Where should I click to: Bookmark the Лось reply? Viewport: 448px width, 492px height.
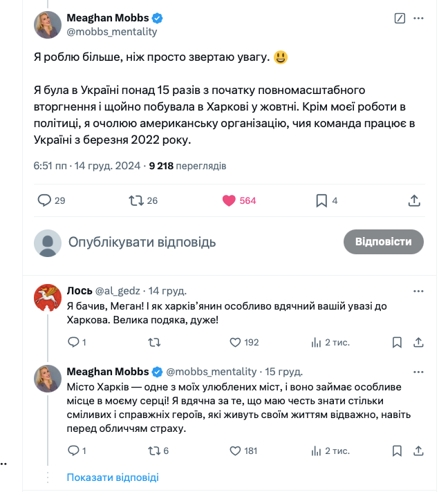pyautogui.click(x=397, y=342)
